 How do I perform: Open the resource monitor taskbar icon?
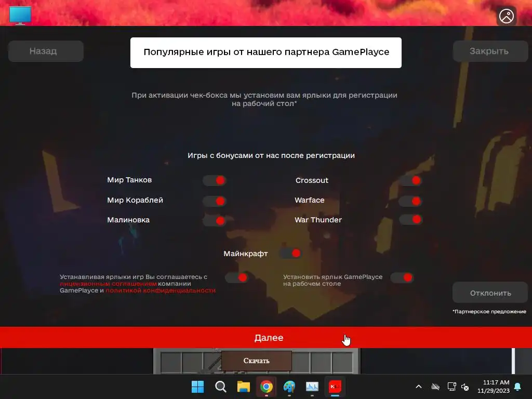tap(312, 387)
